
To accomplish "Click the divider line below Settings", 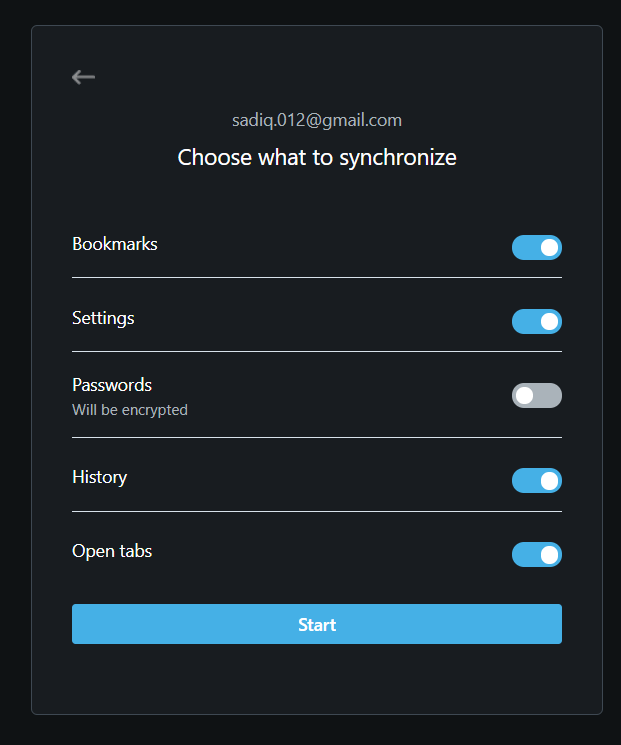I will point(317,351).
